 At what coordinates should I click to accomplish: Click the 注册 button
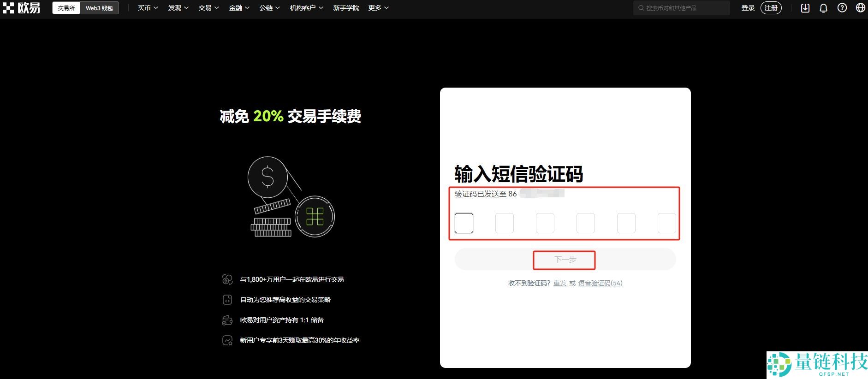point(771,8)
